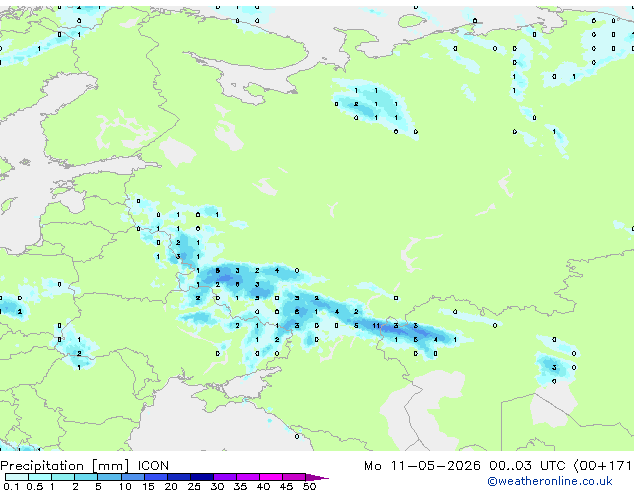634x490 pixels.
Task: Click the '0.5' legend scale label
Action: coord(35,486)
